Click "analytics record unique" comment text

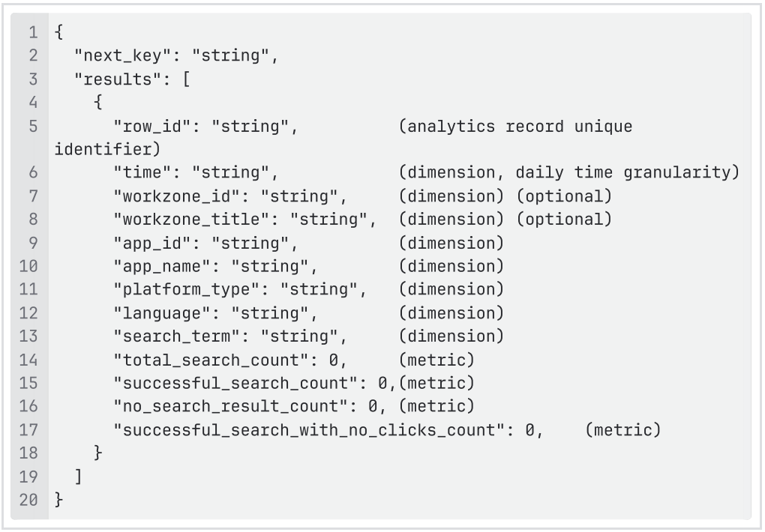pyautogui.click(x=517, y=127)
